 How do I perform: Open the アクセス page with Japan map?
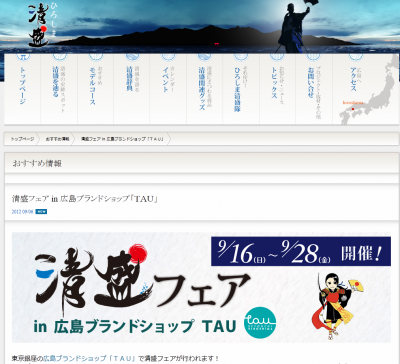(x=365, y=89)
